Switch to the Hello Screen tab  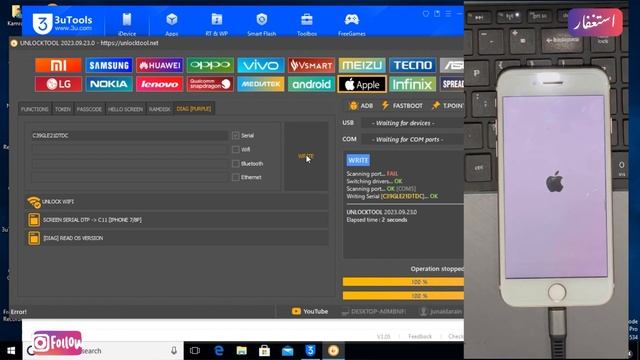point(125,109)
